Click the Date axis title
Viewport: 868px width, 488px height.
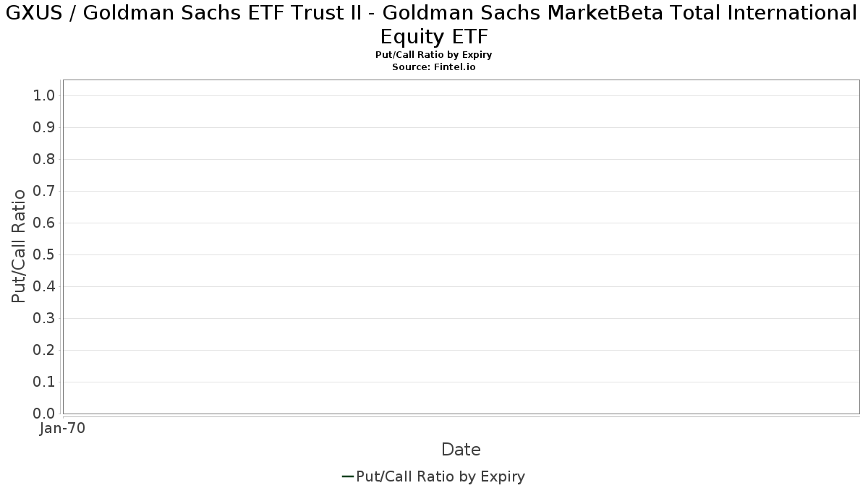[461, 450]
